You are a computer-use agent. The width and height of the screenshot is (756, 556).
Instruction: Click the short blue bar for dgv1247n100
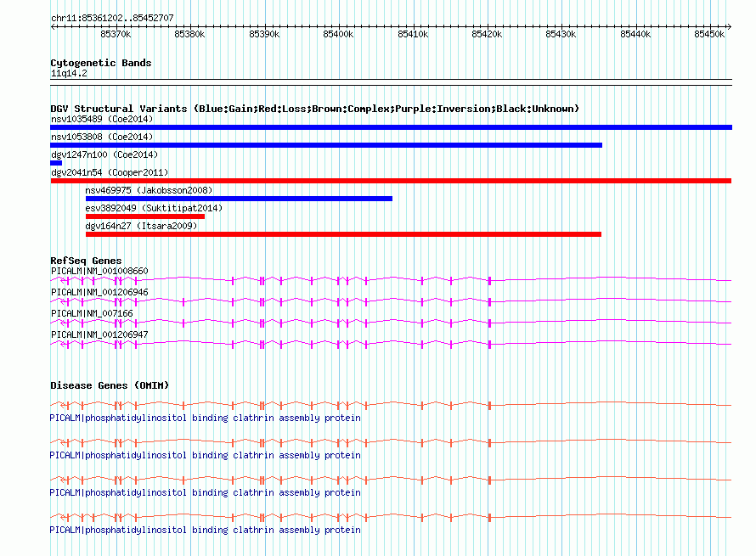[56, 163]
